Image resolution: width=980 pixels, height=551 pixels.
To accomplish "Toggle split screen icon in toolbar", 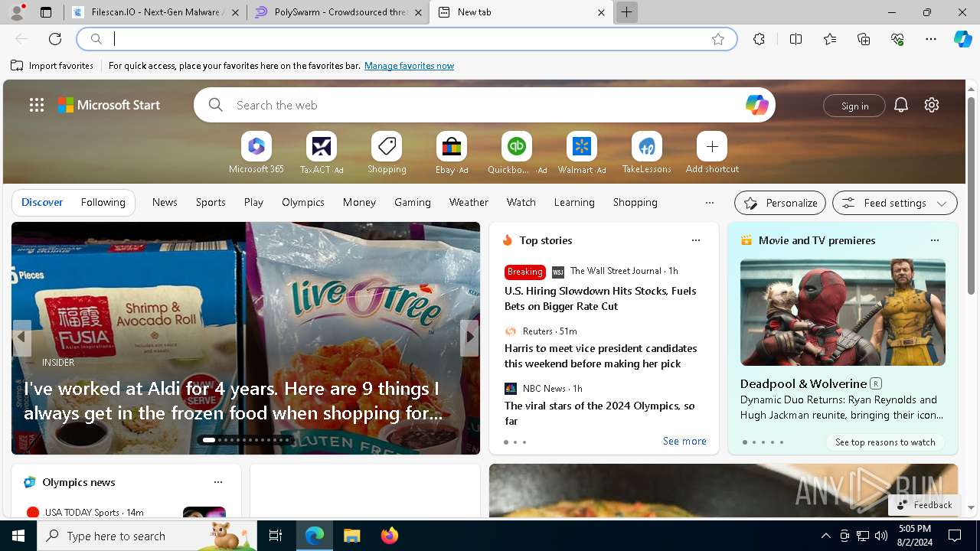I will click(x=795, y=39).
